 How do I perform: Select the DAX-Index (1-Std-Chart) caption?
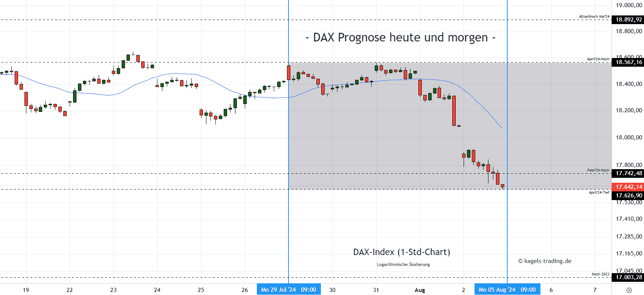pos(401,252)
